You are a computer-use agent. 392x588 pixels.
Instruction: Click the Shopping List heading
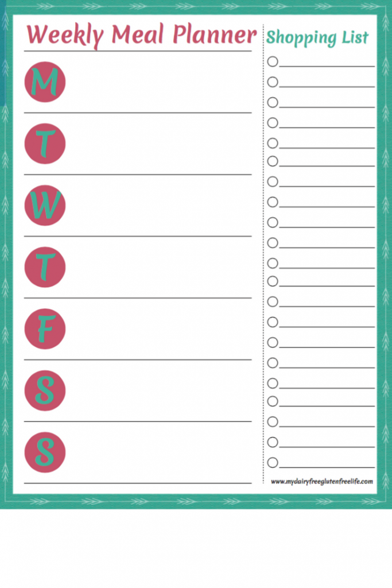[317, 37]
